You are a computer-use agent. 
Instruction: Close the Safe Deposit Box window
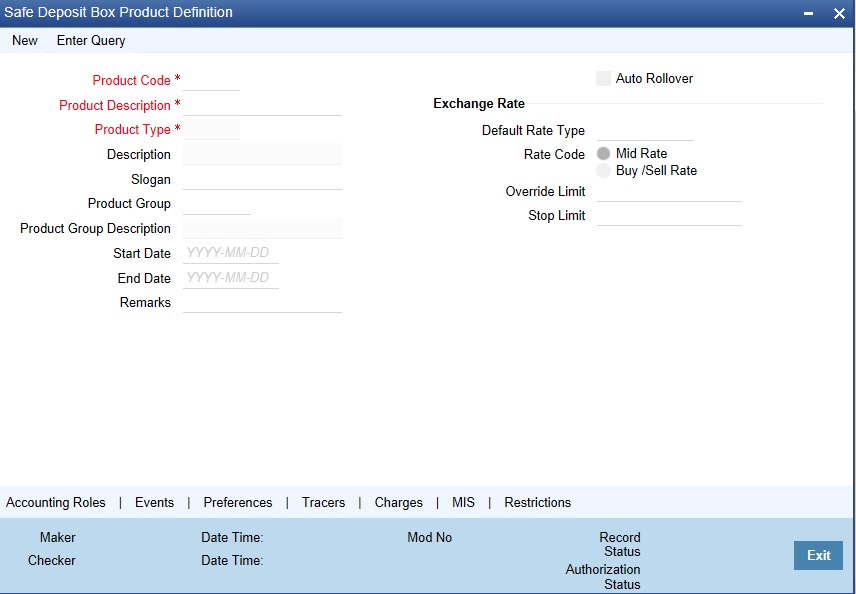840,13
